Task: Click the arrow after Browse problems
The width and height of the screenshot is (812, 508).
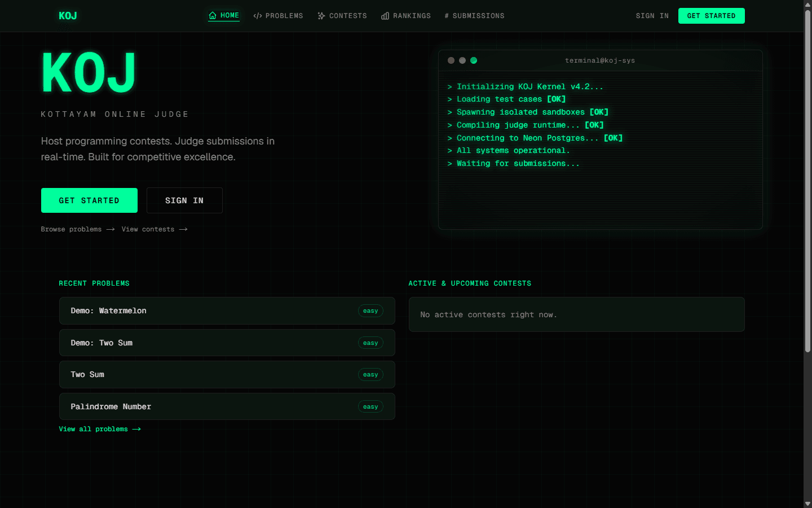Action: click(x=111, y=229)
